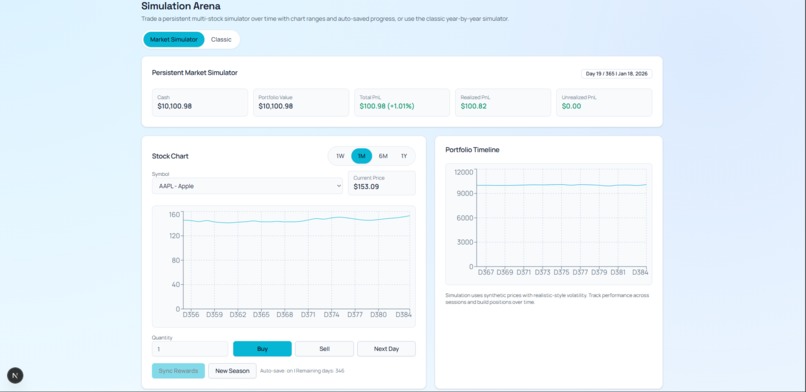Click the AAPL price line in Stock Chart
Image resolution: width=806 pixels, height=392 pixels.
(x=297, y=220)
